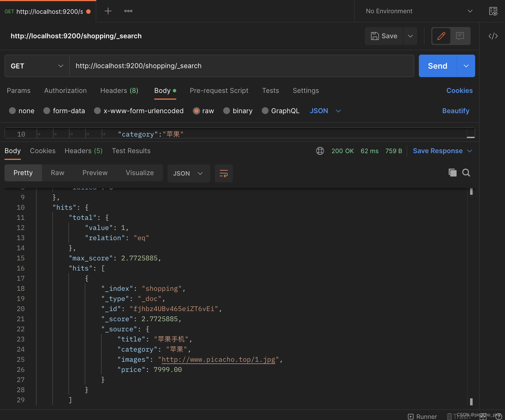Expand the GET method dropdown

(37, 66)
